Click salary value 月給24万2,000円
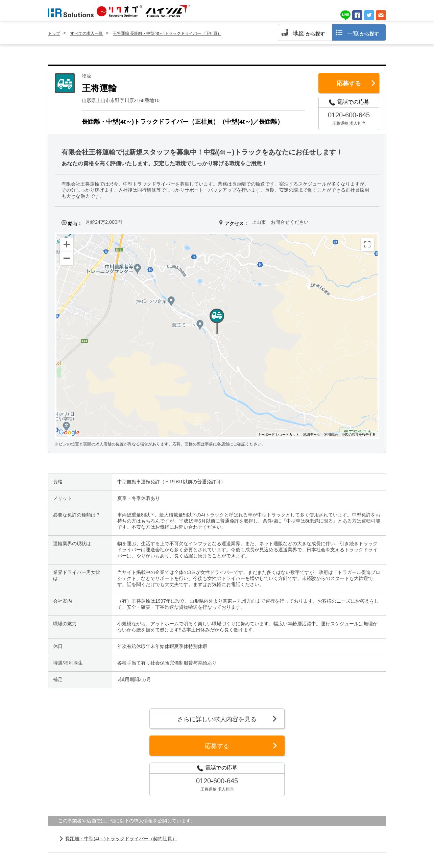Screen dimensions: 434x868 click(x=104, y=222)
